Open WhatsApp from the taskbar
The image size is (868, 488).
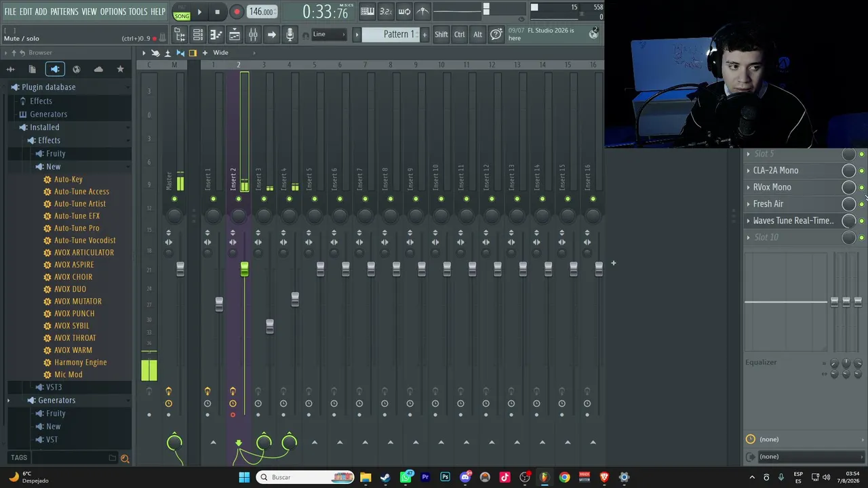point(406,477)
